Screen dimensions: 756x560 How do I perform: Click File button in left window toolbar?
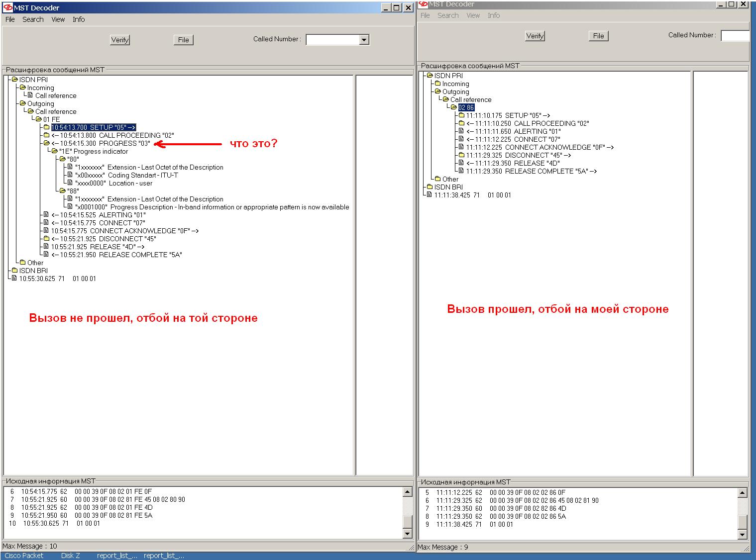[184, 40]
